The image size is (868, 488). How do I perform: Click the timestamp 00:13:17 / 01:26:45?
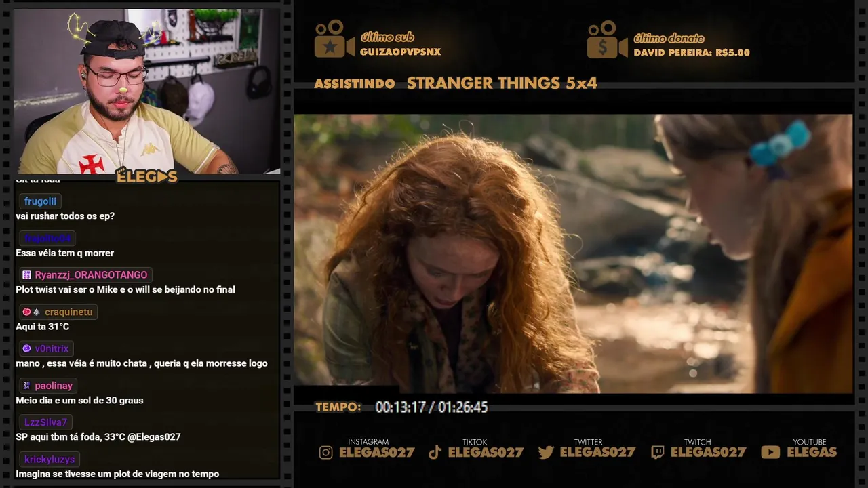(x=431, y=407)
